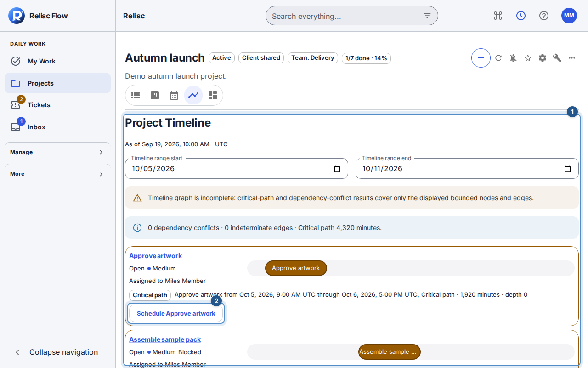Open the Assemble sample pack link
The image size is (588, 368).
click(165, 339)
